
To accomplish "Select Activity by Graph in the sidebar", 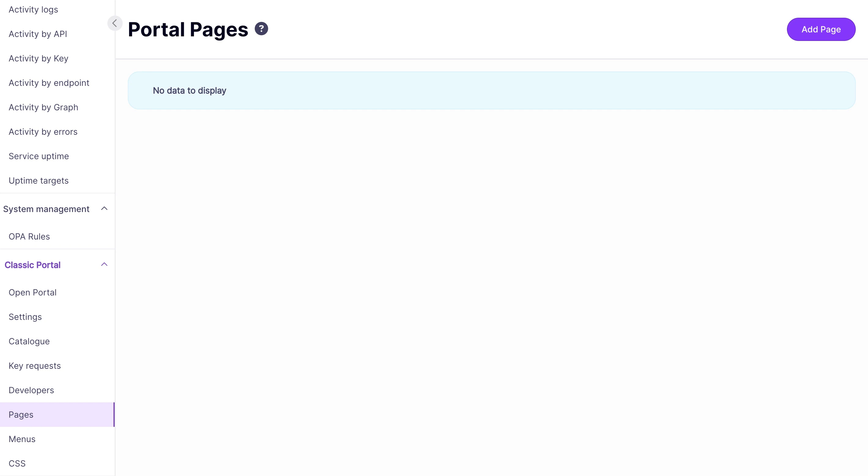I will click(x=43, y=107).
